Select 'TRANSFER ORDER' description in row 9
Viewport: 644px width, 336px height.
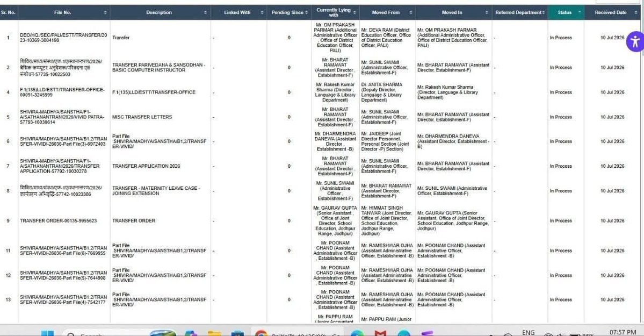click(x=134, y=221)
